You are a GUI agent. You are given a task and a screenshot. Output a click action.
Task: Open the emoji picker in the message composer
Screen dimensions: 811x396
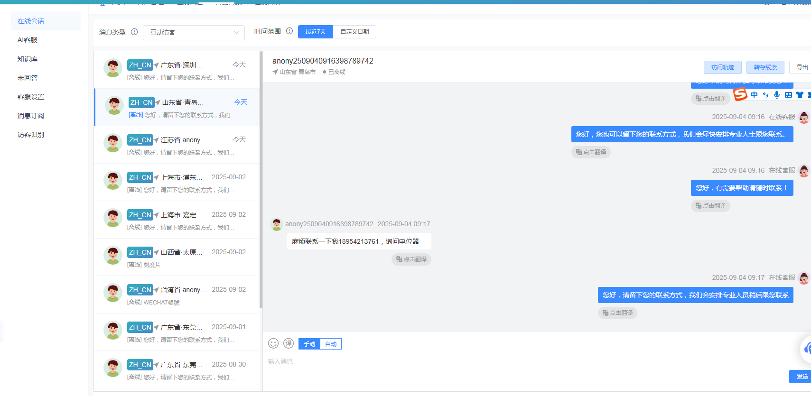[x=273, y=343]
